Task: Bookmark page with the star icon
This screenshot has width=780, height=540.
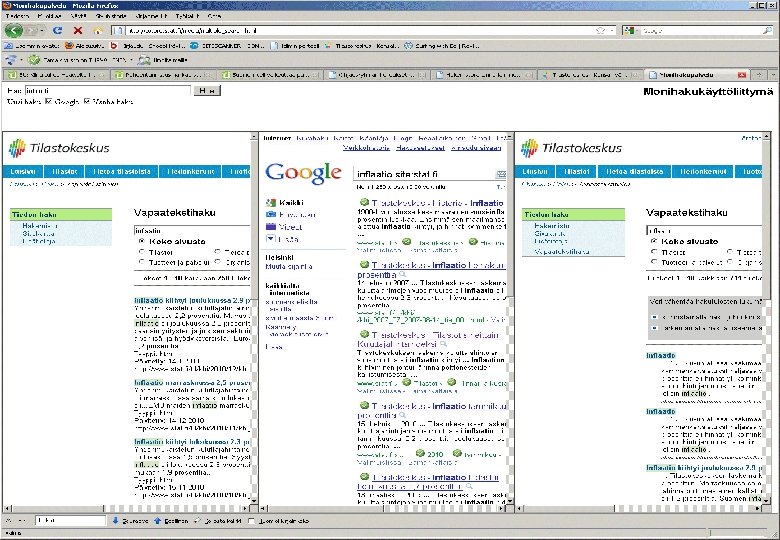Action: 600,30
